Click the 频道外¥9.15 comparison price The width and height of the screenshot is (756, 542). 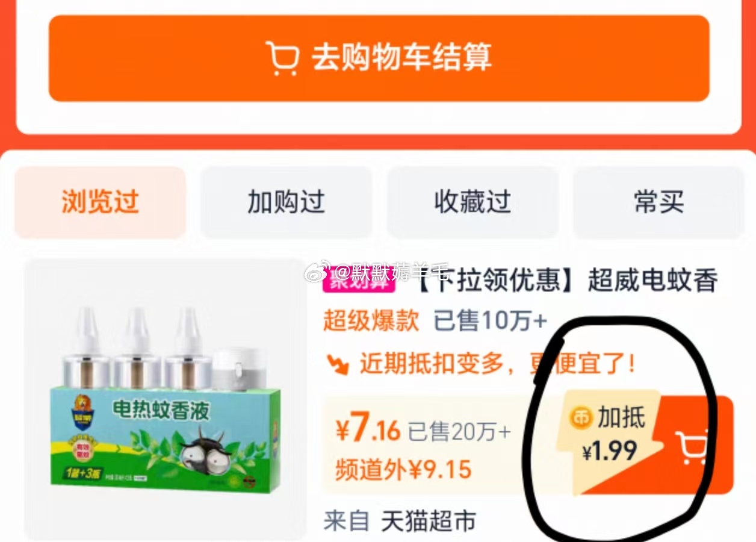403,470
